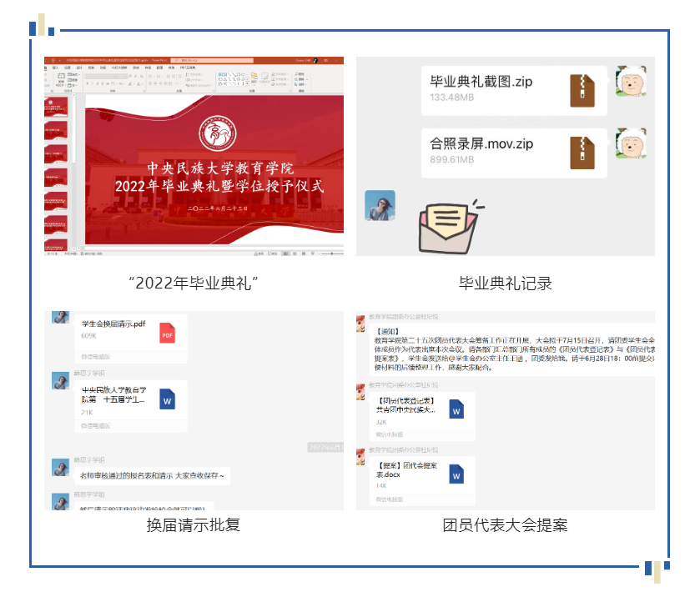
Task: Click the sheep cartoon avatar beside 毕业典礼截图.zip
Action: coord(630,82)
